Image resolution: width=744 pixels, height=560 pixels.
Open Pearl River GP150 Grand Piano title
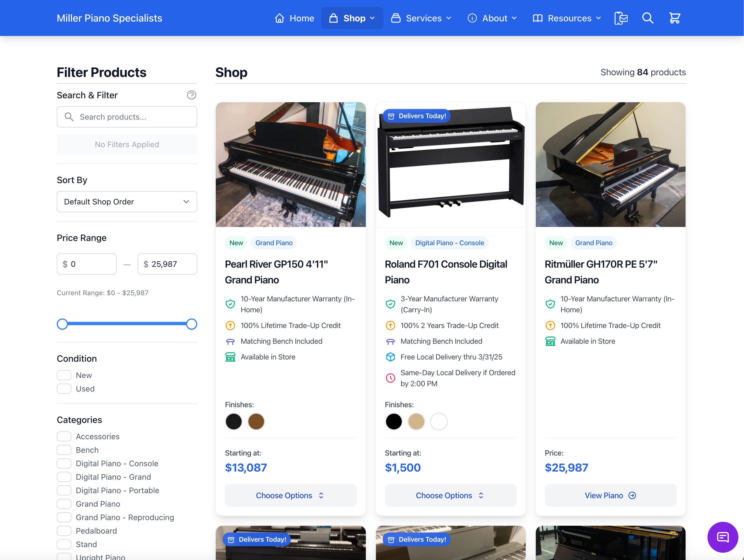coord(276,272)
